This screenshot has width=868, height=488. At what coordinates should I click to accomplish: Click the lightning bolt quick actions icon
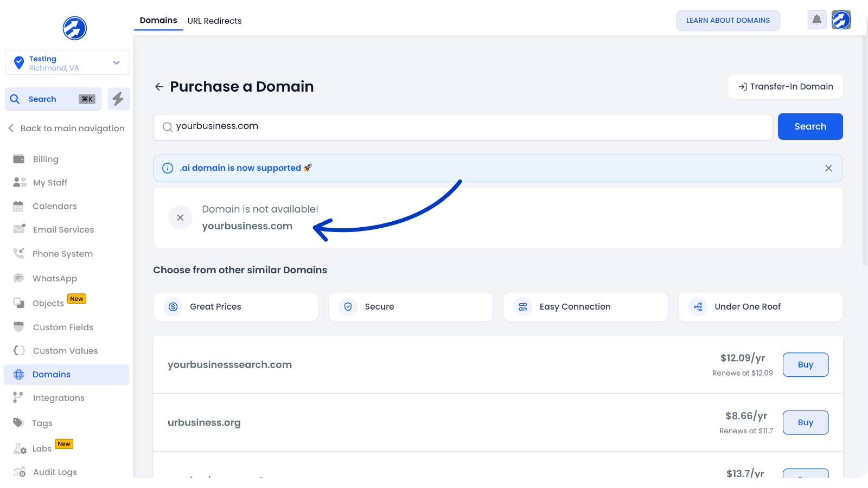coord(118,99)
